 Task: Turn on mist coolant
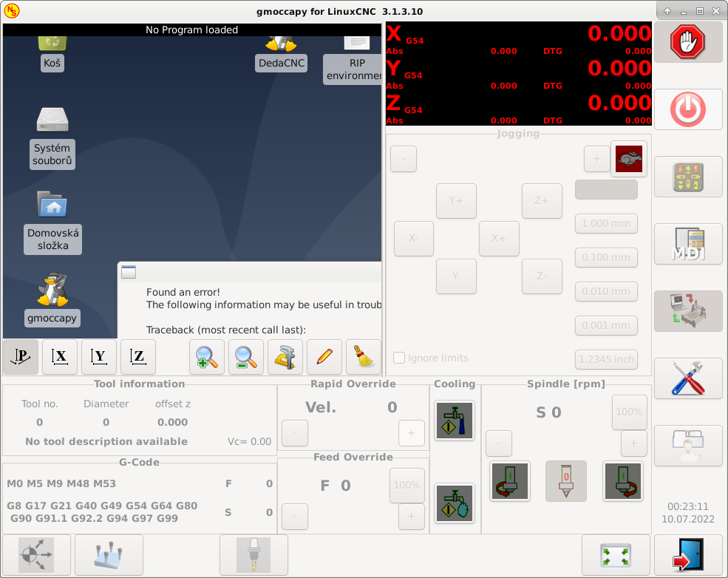tap(455, 503)
